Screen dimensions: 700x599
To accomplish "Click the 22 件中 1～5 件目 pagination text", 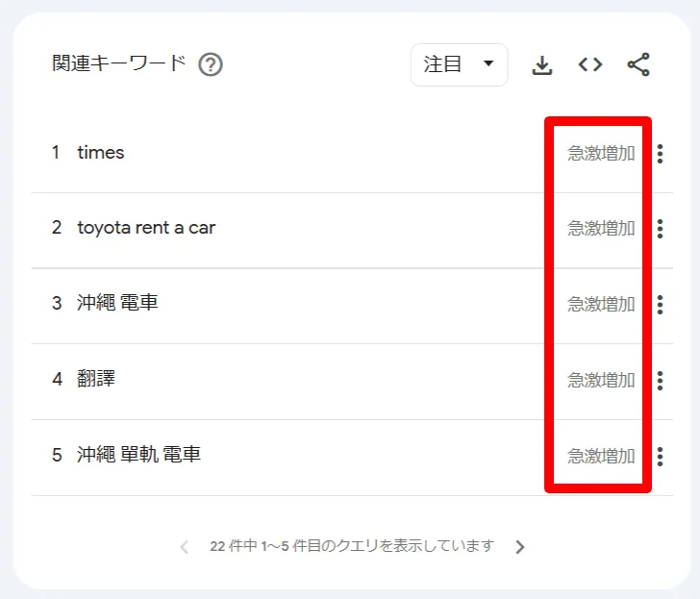I will click(352, 546).
